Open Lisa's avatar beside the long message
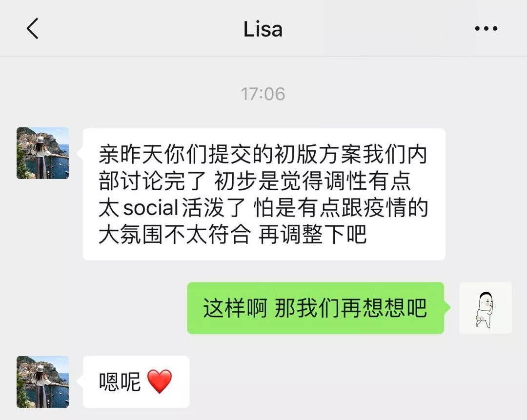The width and height of the screenshot is (527, 420). click(x=42, y=153)
